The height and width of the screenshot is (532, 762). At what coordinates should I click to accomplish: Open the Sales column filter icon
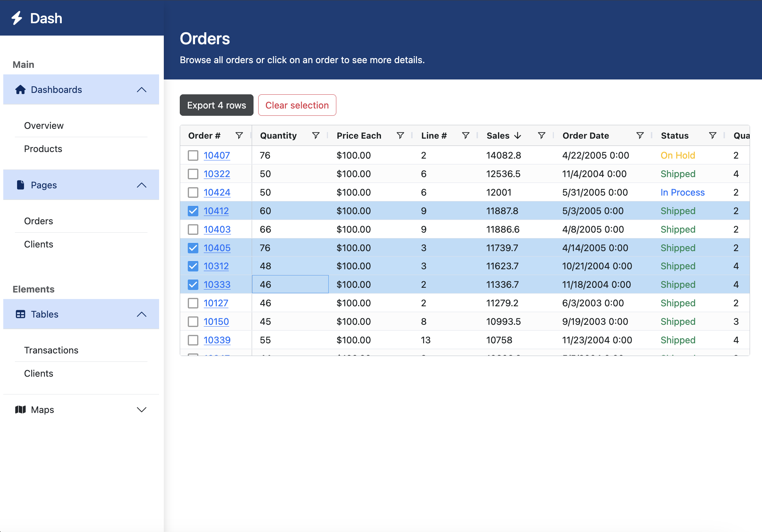542,136
